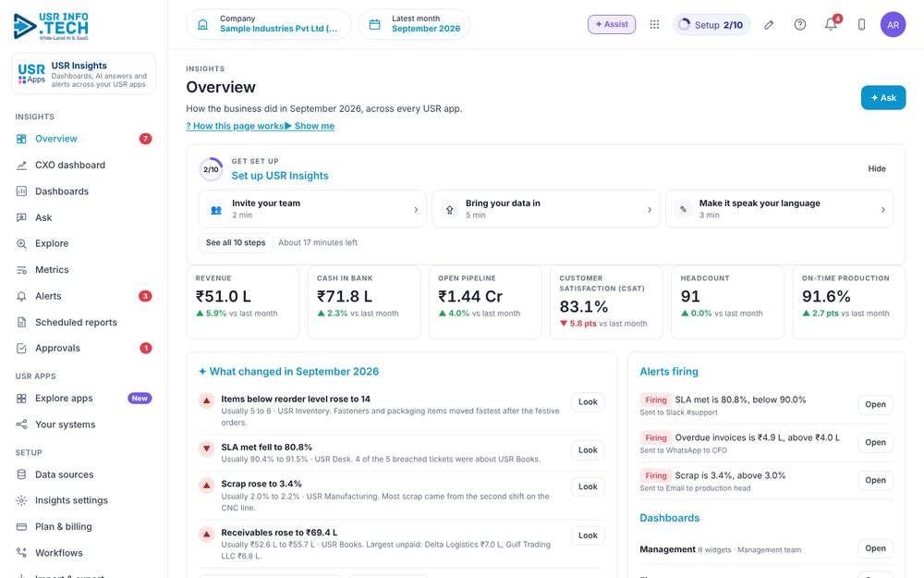924x578 pixels.
Task: Click the Set up USR Insights heading link
Action: 280,176
